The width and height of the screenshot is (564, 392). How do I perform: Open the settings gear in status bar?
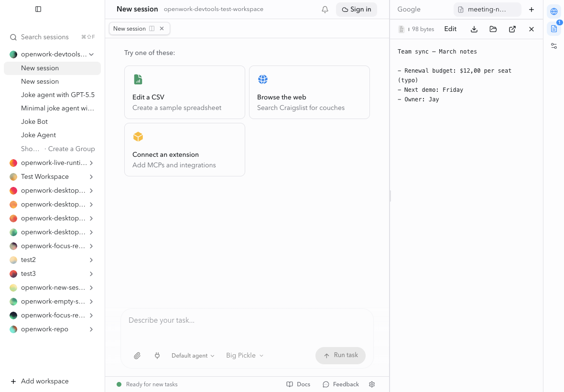pyautogui.click(x=372, y=384)
